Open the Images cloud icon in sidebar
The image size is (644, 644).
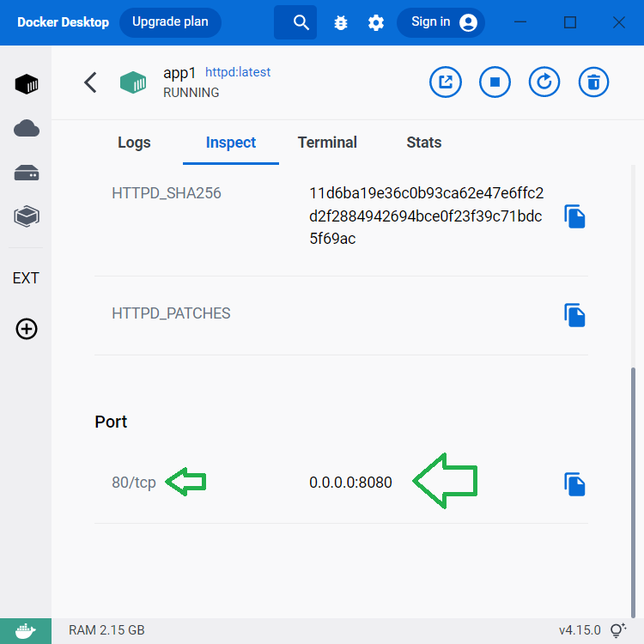click(x=27, y=129)
